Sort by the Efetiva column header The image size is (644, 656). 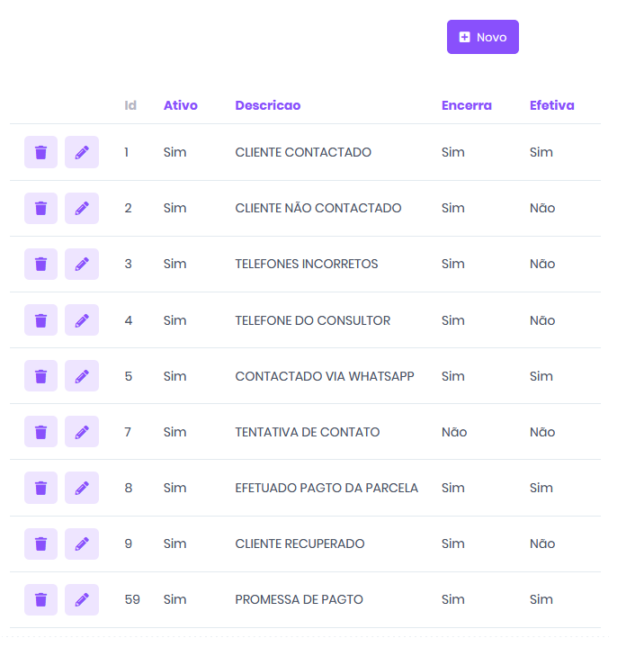(x=551, y=105)
